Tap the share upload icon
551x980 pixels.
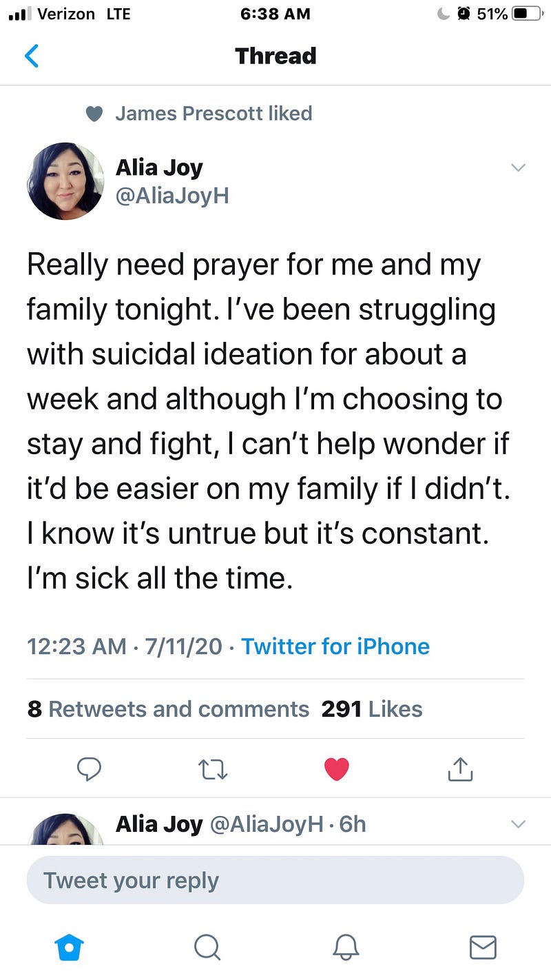(460, 768)
